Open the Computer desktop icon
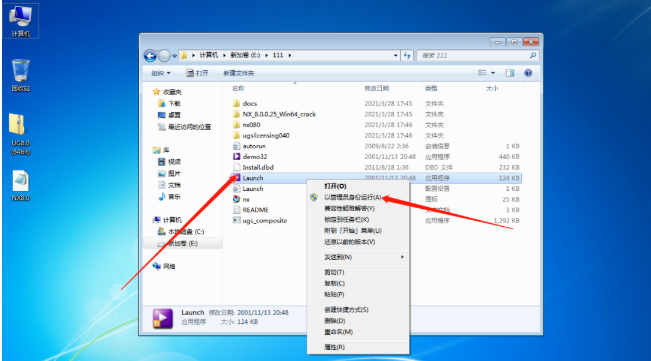 (x=20, y=21)
